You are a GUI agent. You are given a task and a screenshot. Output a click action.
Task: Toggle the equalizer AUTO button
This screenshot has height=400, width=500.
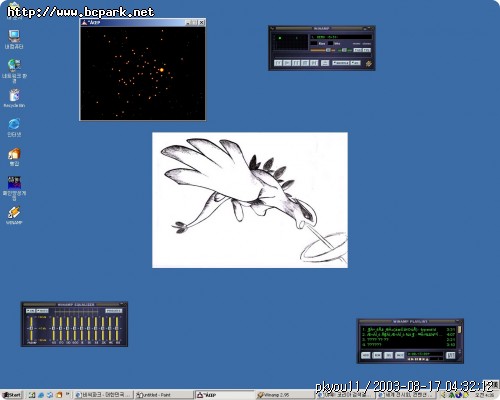42,311
